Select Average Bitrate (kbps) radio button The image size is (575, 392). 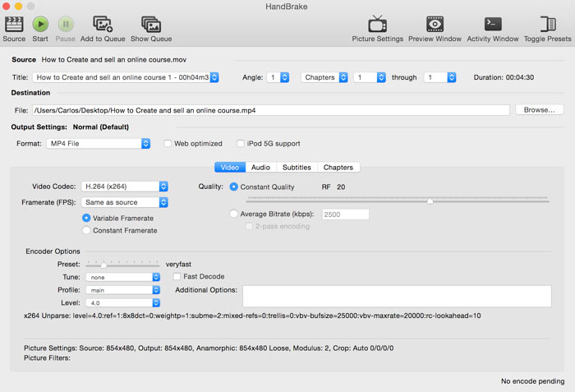click(233, 214)
